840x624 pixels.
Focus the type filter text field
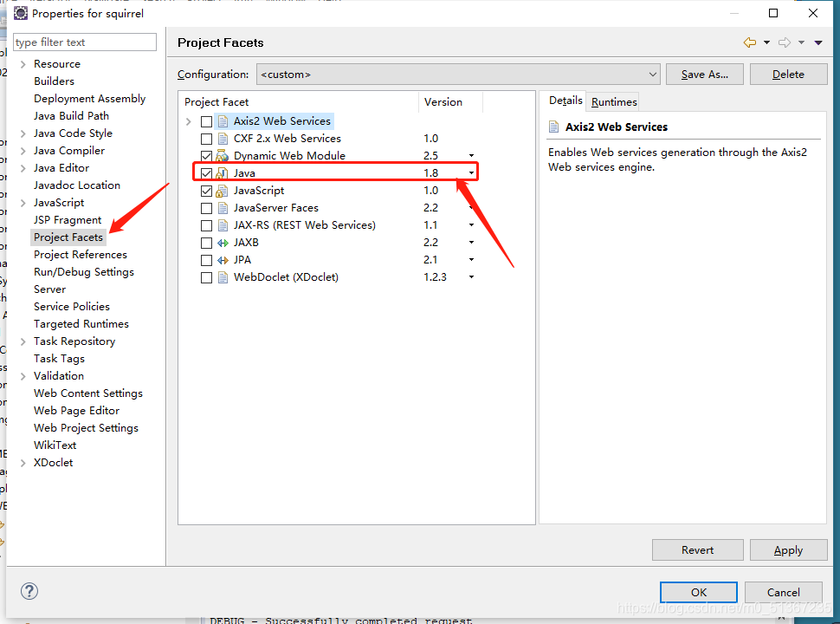tap(85, 42)
